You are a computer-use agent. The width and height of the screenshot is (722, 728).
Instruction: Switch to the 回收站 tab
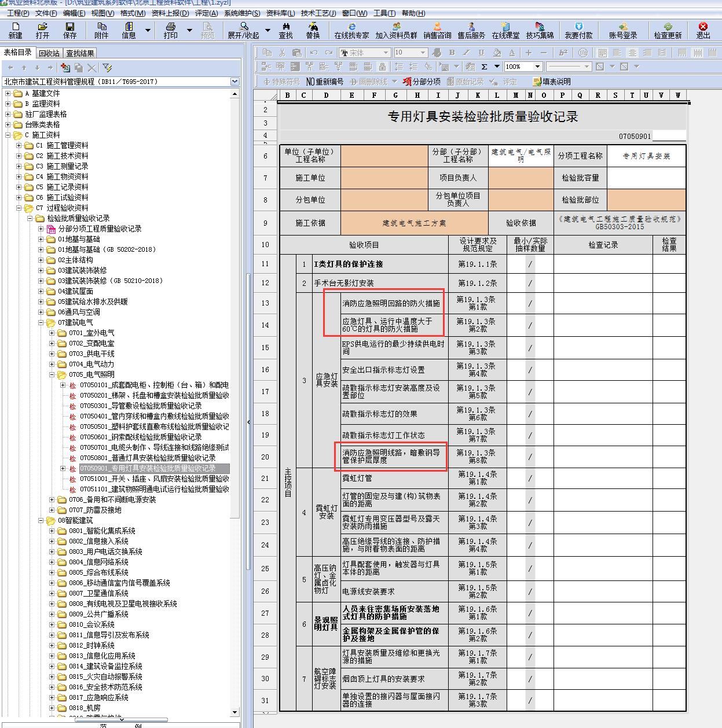(x=49, y=53)
